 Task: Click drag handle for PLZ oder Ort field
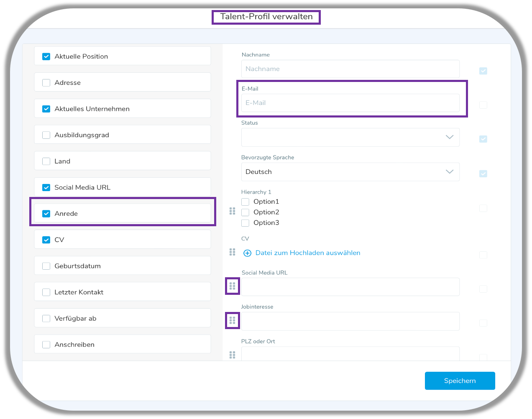coord(233,355)
